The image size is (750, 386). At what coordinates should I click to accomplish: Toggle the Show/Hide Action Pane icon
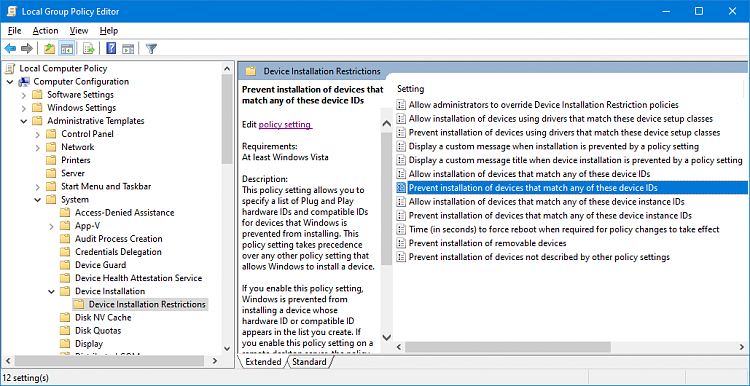[128, 48]
